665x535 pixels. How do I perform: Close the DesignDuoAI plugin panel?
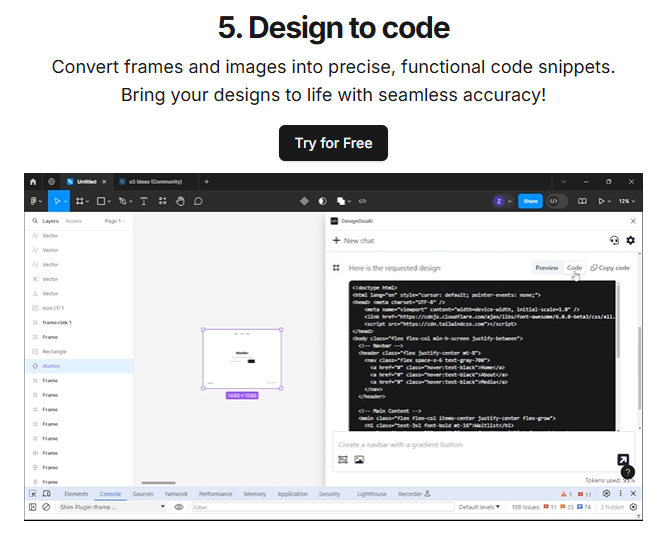[x=633, y=221]
